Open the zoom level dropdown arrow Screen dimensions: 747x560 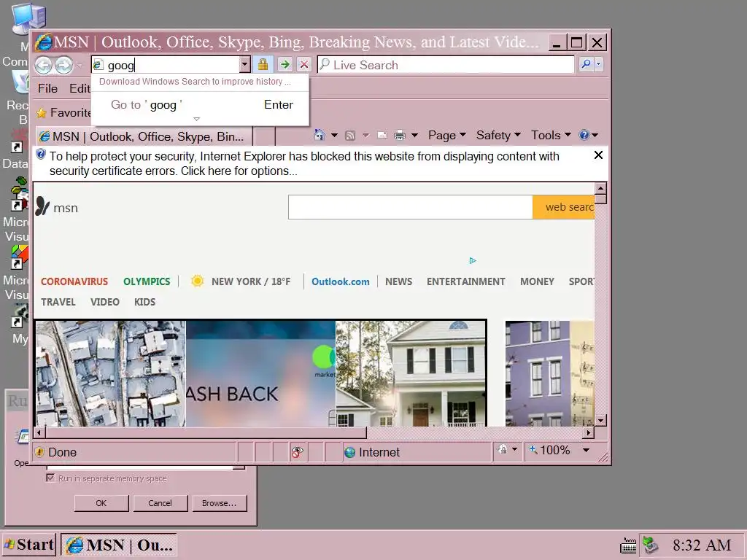pyautogui.click(x=586, y=450)
